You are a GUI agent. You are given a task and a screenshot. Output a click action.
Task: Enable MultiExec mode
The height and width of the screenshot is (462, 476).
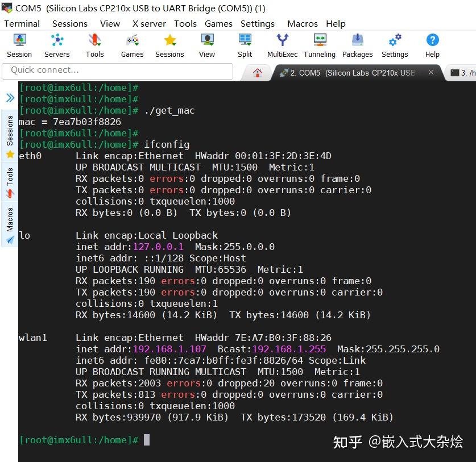pyautogui.click(x=282, y=44)
